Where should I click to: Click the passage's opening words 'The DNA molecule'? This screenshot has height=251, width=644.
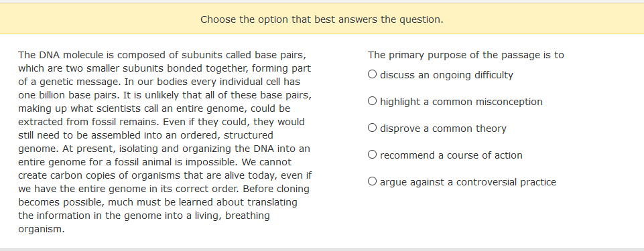59,55
